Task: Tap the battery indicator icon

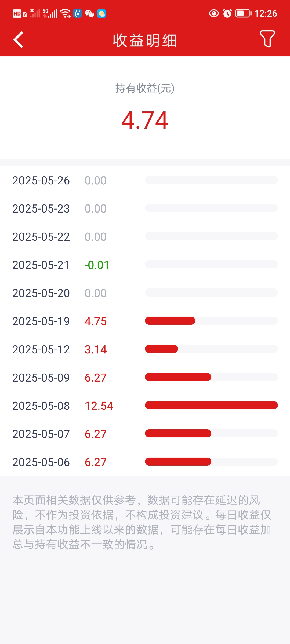Action: tap(243, 13)
